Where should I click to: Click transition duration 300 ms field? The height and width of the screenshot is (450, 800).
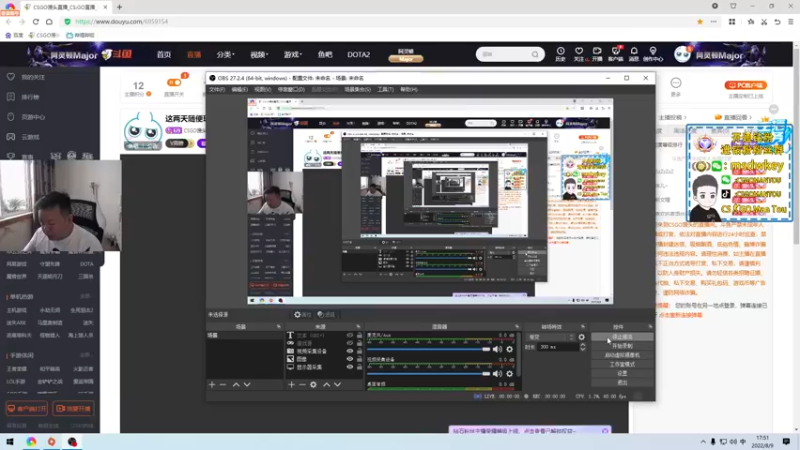click(558, 347)
